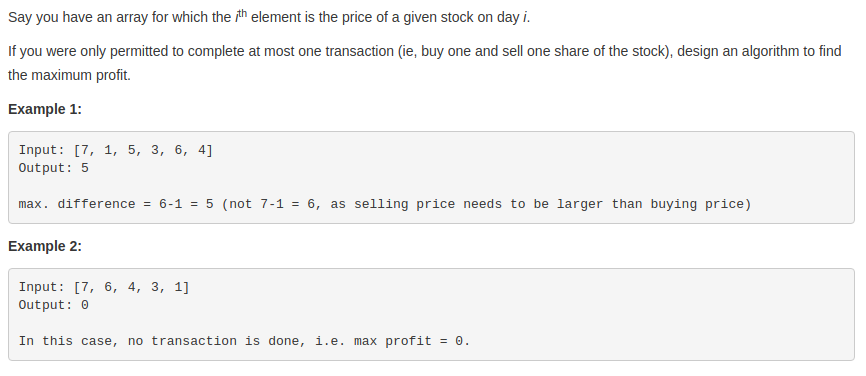Click the '6-1 = 5' expression
Viewport: 866px width, 376px height.
[x=186, y=204]
